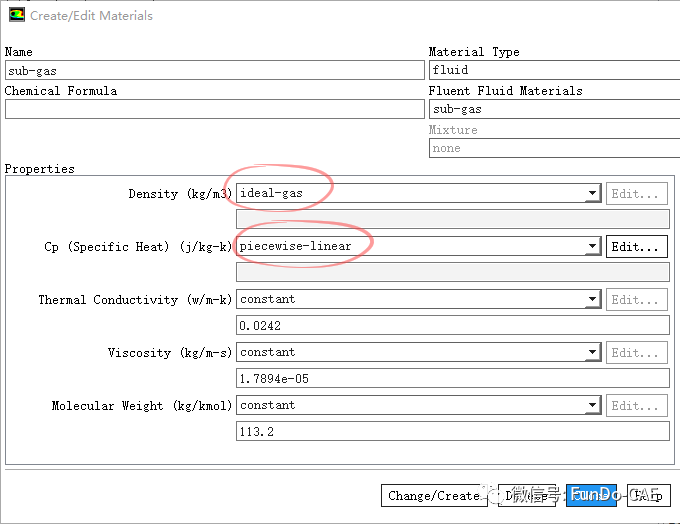The height and width of the screenshot is (524, 680).
Task: Click the Help button at bottom right
Action: 649,495
